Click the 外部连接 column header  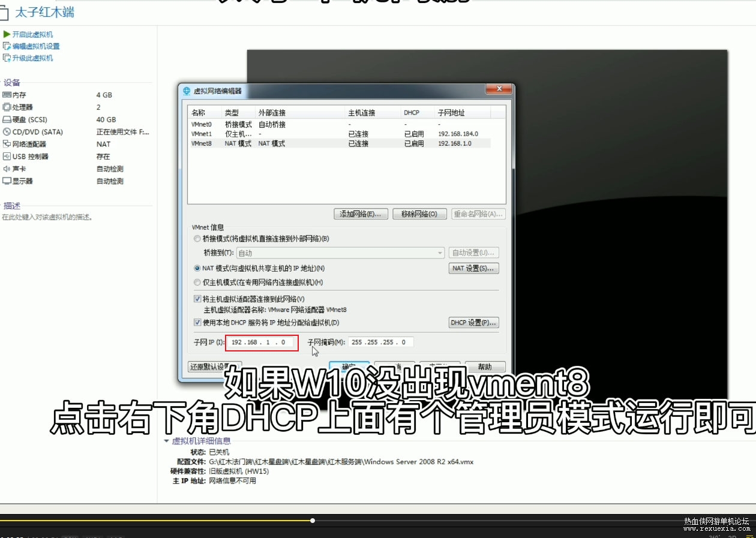pos(300,113)
